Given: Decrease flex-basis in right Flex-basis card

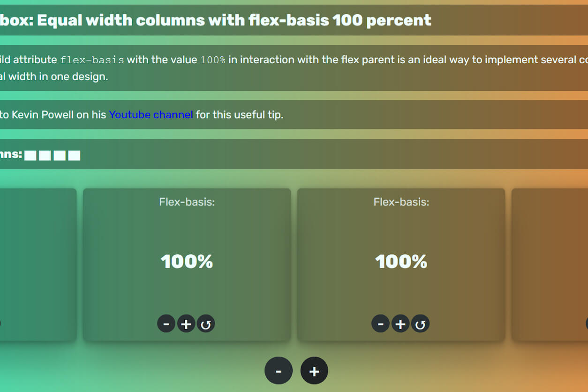Looking at the screenshot, I should [x=380, y=324].
